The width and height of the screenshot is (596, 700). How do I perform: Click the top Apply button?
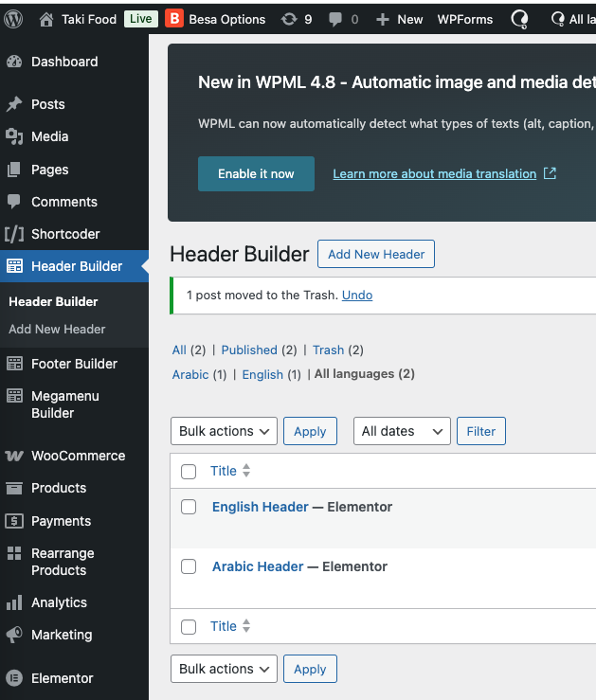[x=310, y=431]
